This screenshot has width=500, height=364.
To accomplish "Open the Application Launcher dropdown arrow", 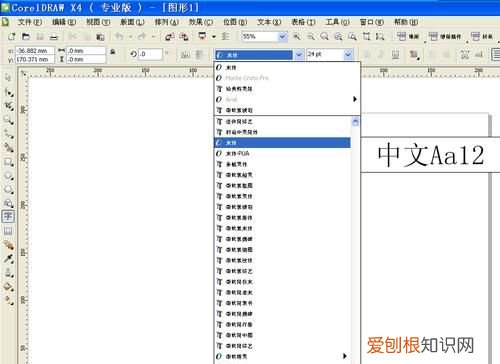I will 214,36.
